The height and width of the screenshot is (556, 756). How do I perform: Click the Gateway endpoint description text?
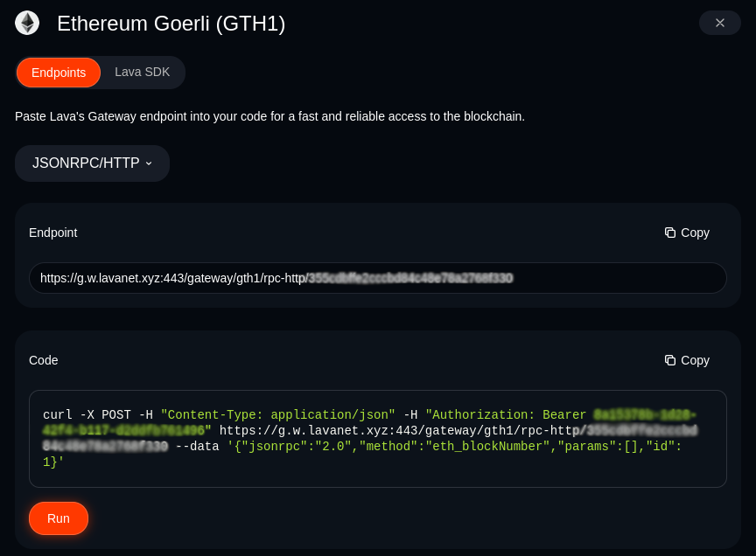(269, 115)
